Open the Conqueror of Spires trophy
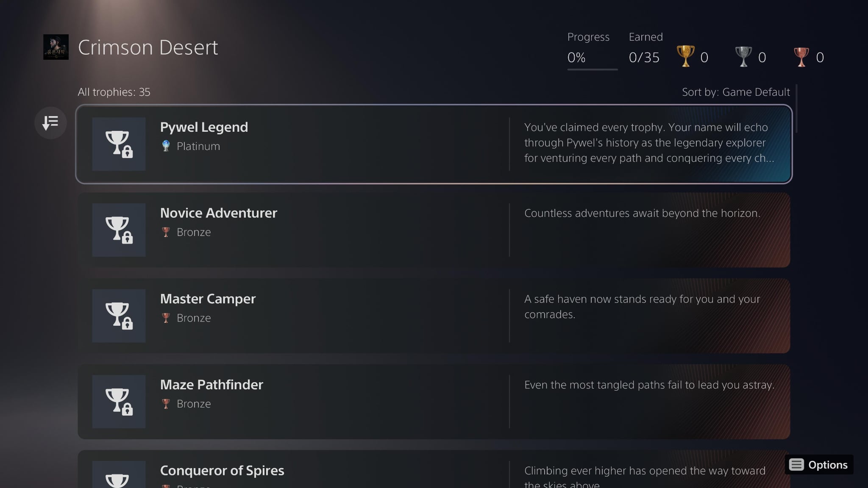Image resolution: width=868 pixels, height=488 pixels. (222, 471)
